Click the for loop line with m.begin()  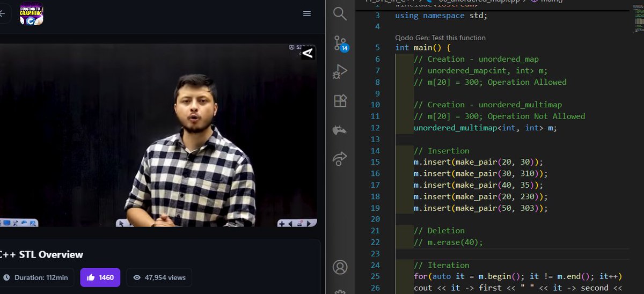pyautogui.click(x=517, y=276)
